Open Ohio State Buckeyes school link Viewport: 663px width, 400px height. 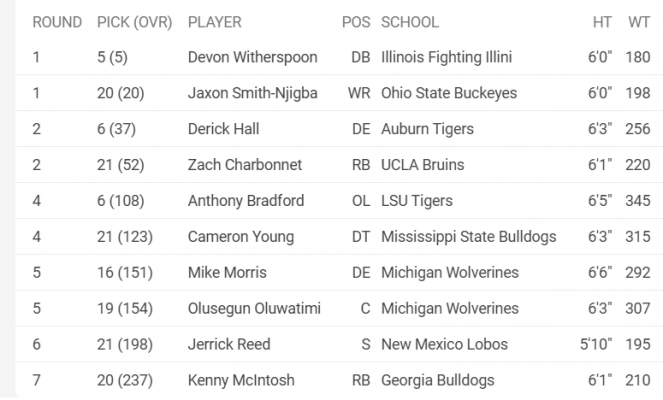click(x=449, y=93)
